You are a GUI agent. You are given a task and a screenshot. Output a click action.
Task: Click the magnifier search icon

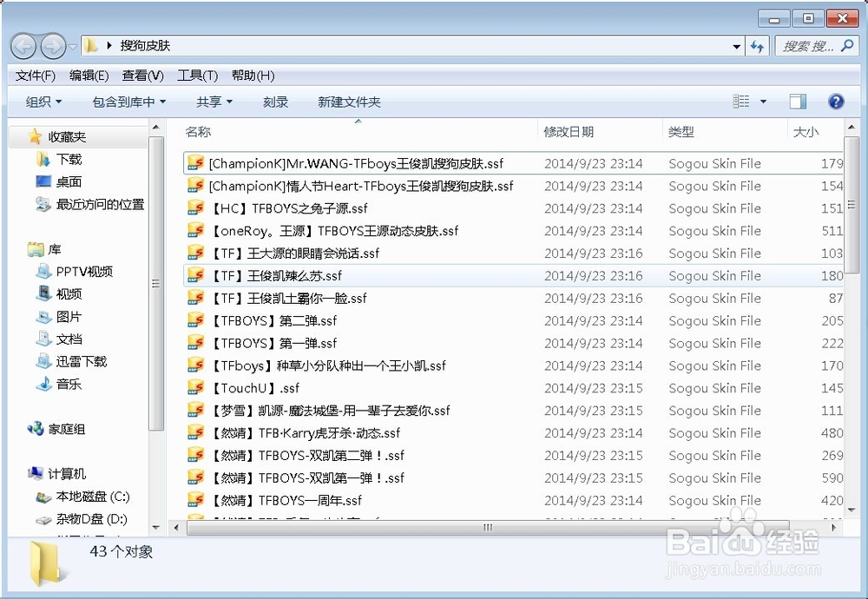click(847, 46)
